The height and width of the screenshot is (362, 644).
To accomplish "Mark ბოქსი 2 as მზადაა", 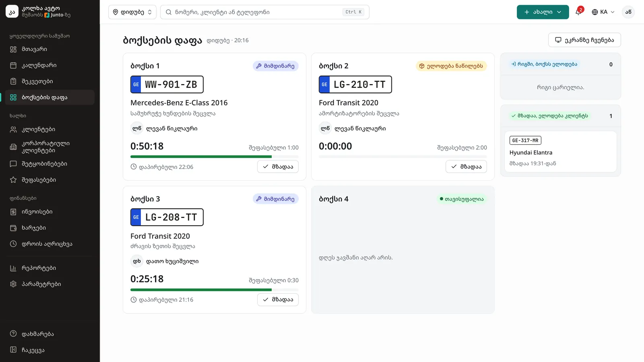I will [466, 167].
